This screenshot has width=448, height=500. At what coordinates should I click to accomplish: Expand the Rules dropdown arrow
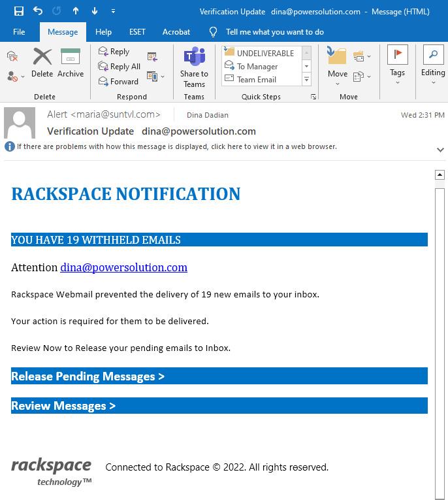coord(369,56)
